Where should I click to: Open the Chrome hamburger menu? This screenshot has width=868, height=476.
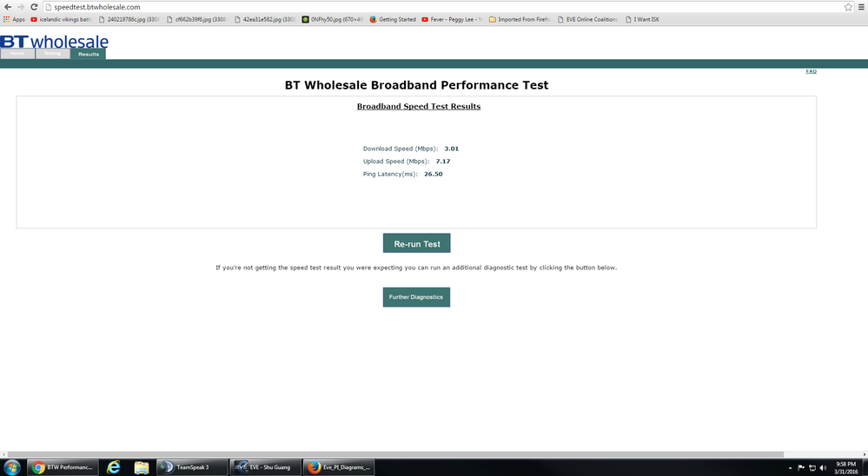coord(861,7)
